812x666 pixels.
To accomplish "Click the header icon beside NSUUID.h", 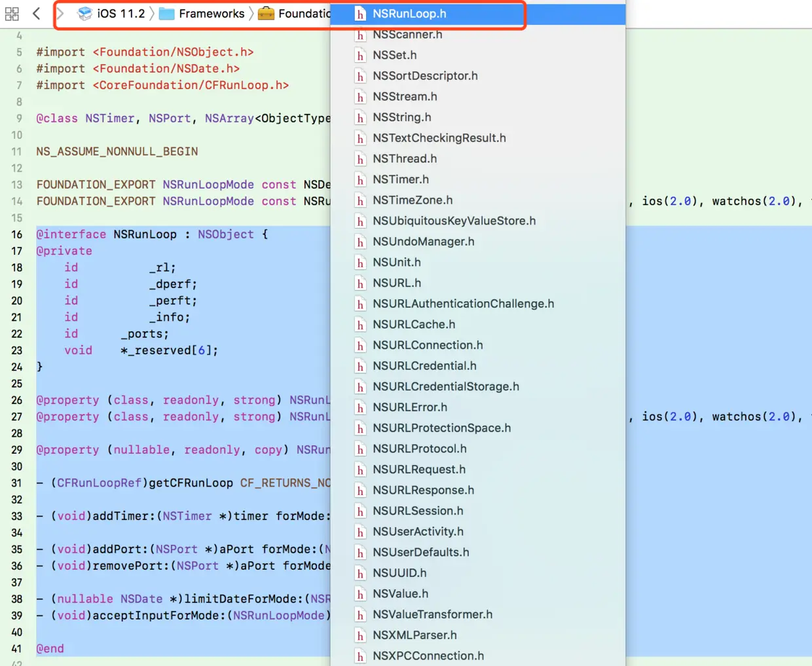I will click(x=360, y=574).
